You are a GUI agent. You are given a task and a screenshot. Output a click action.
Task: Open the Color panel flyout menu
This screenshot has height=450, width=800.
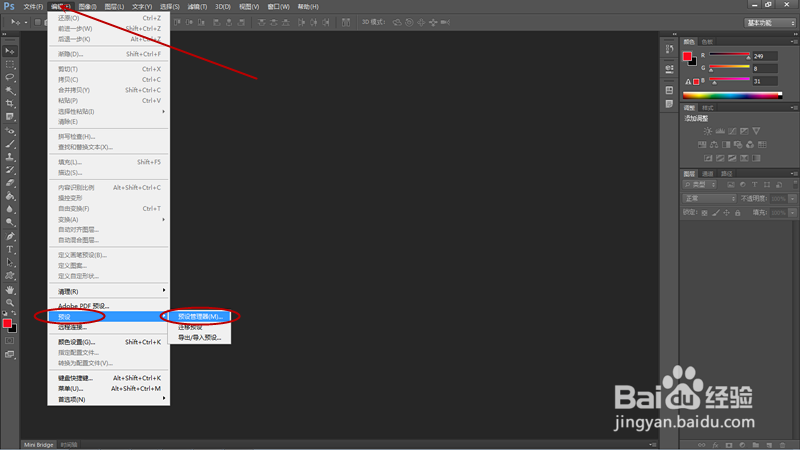(x=793, y=42)
